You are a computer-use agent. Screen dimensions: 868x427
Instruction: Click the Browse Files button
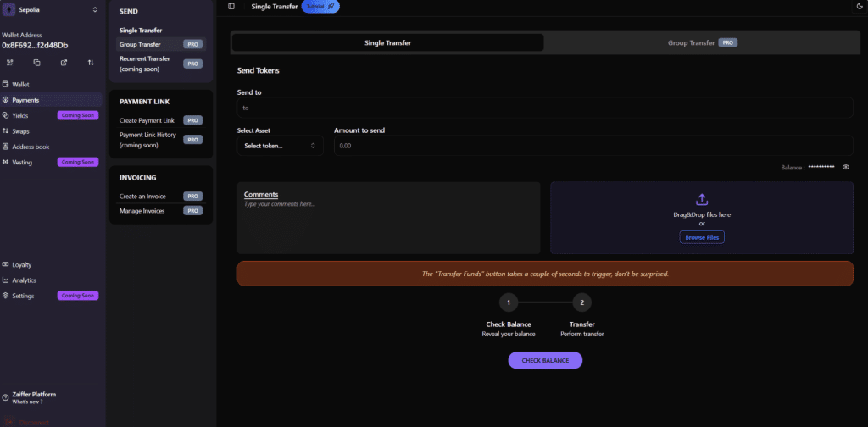click(x=702, y=237)
